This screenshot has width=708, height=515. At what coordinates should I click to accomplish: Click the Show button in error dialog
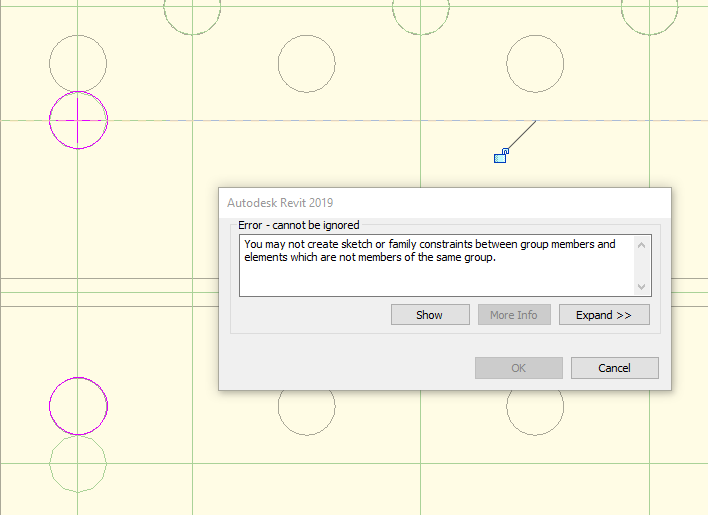pos(430,315)
